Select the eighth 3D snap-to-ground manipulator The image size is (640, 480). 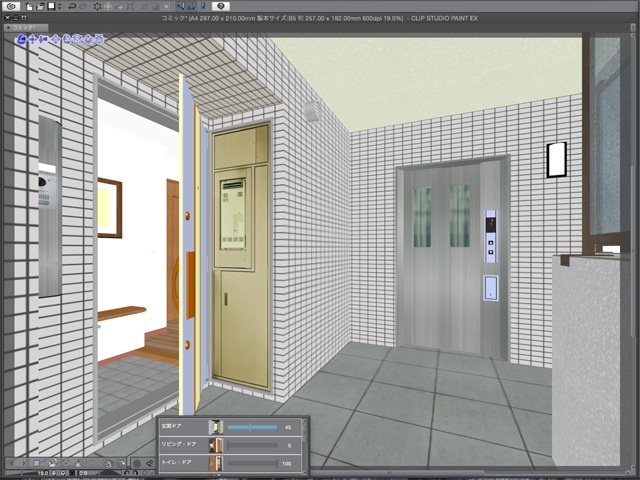(x=99, y=39)
